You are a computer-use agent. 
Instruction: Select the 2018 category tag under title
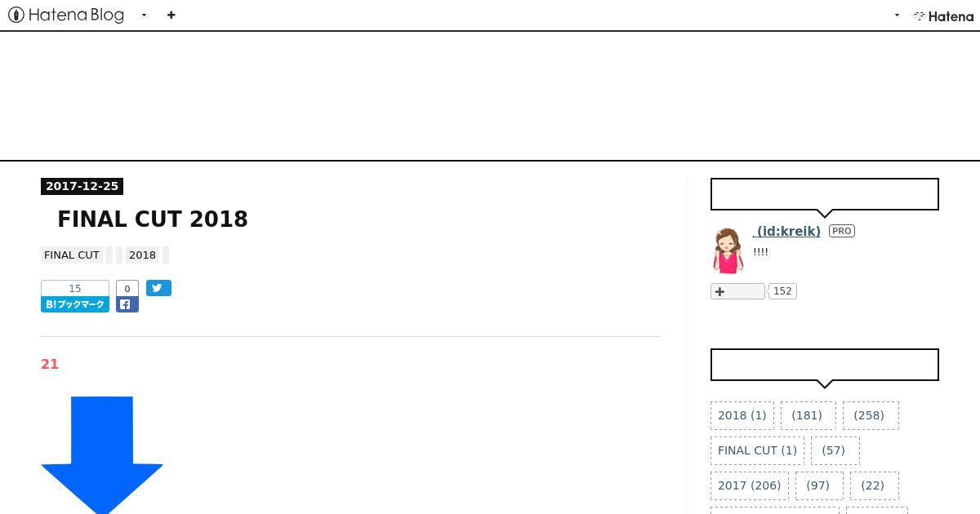pos(142,255)
